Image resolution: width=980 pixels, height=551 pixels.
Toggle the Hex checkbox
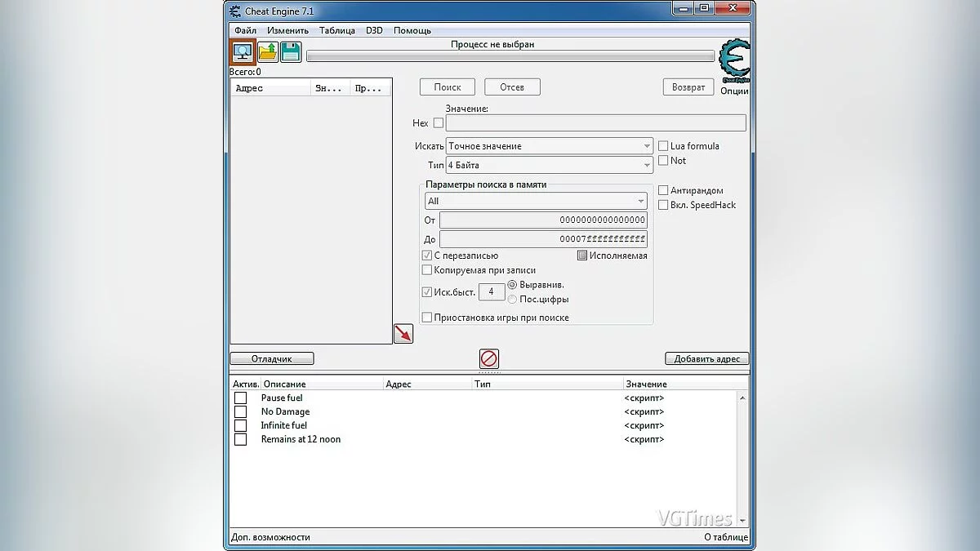click(x=439, y=123)
